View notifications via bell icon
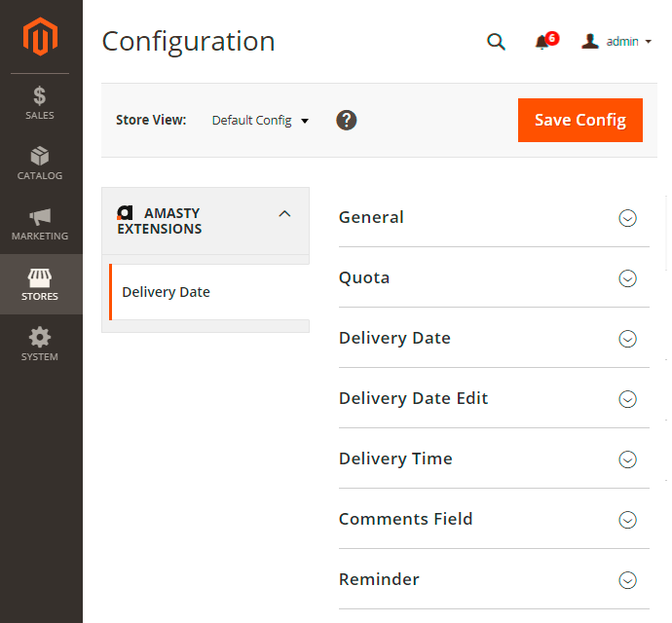Viewport: 672px width, 623px height. coord(543,42)
